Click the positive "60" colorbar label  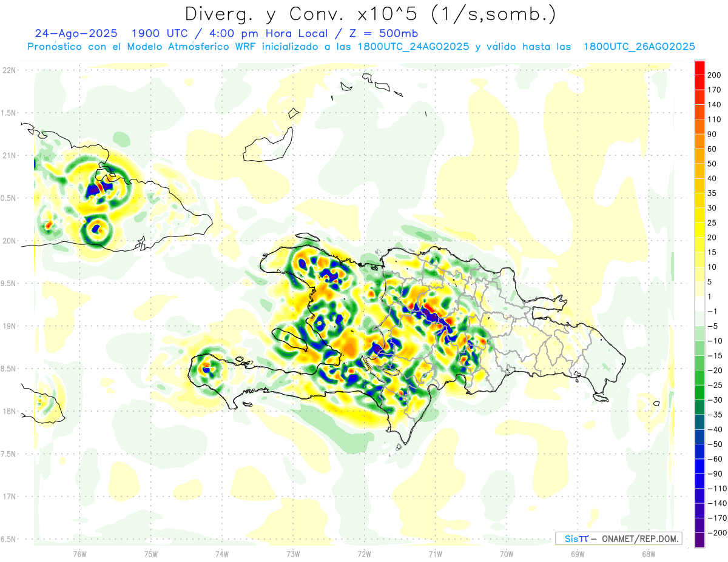[x=713, y=149]
